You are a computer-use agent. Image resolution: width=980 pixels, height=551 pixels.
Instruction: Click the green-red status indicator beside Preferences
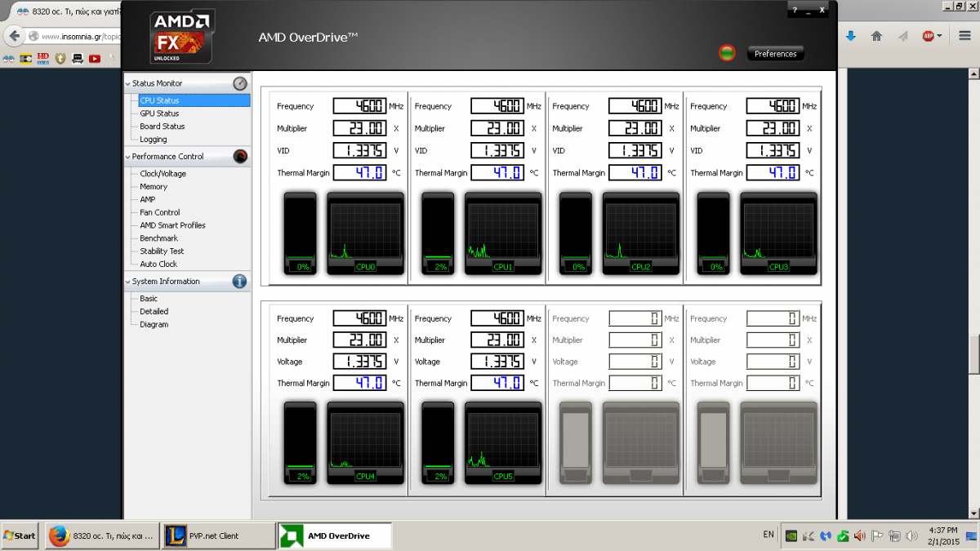[x=727, y=54]
